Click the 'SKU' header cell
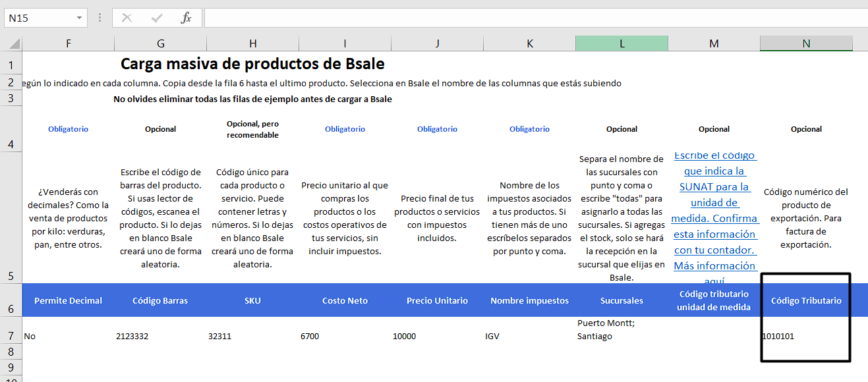 tap(252, 300)
